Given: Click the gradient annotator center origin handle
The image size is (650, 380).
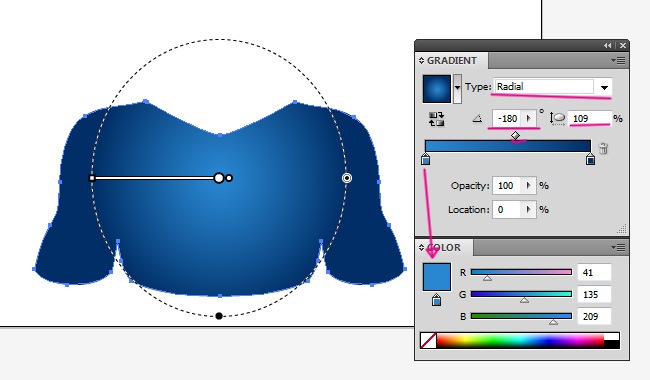Looking at the screenshot, I should click(x=219, y=178).
